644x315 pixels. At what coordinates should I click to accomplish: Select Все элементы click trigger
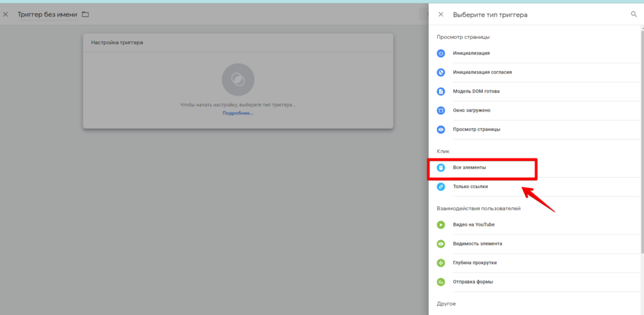tap(535, 168)
